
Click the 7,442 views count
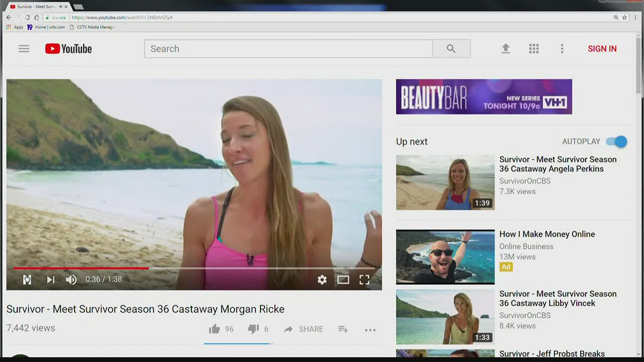[31, 328]
